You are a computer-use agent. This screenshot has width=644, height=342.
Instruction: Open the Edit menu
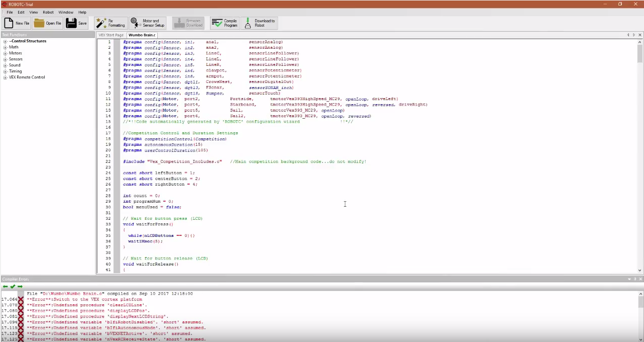(21, 12)
